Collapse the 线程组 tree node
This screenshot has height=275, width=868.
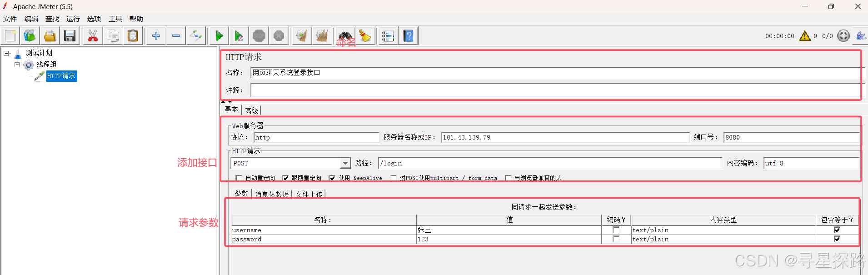point(17,65)
